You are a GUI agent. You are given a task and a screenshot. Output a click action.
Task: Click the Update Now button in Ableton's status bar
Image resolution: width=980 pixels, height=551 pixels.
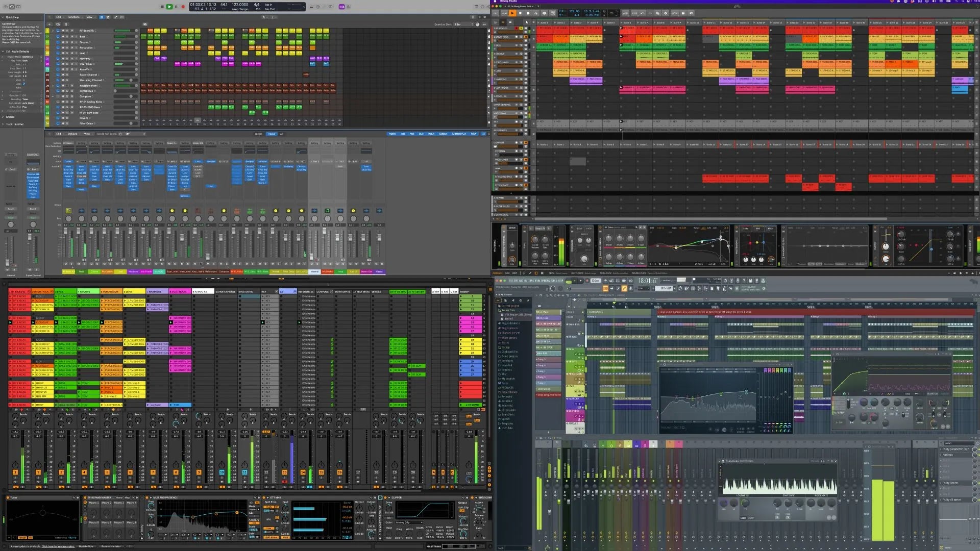pos(85,546)
